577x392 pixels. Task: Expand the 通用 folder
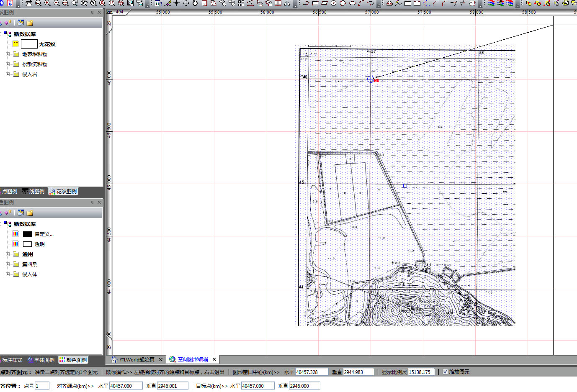pos(8,254)
